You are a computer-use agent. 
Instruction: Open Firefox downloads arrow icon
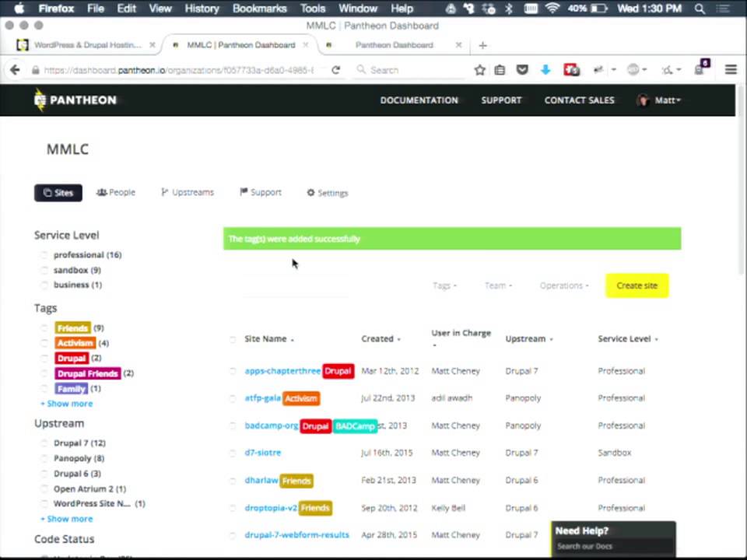[x=545, y=70]
